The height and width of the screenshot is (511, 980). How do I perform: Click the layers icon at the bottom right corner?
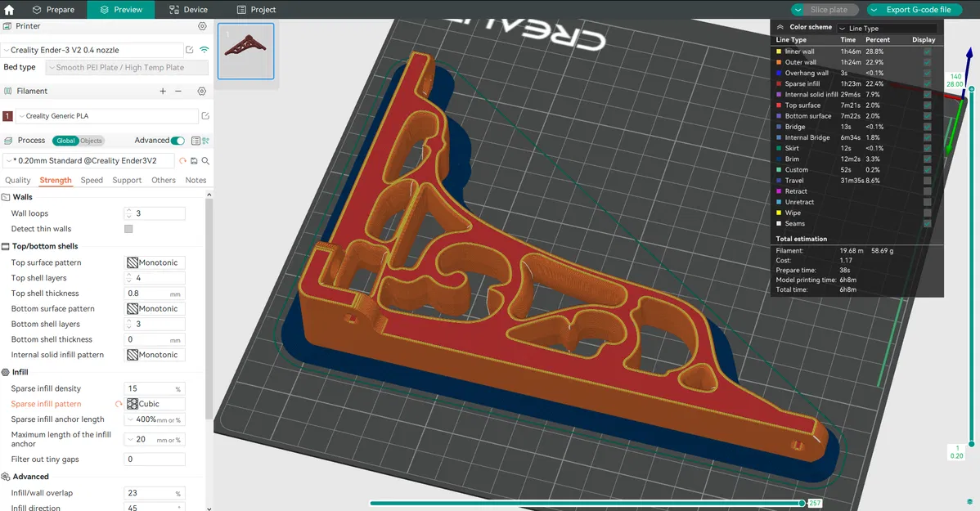[x=970, y=502]
